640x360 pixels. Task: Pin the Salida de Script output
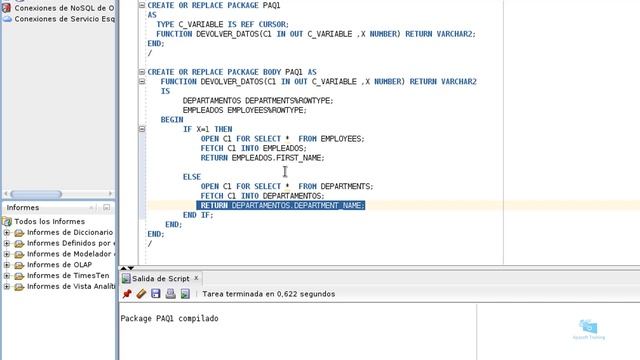(127, 293)
